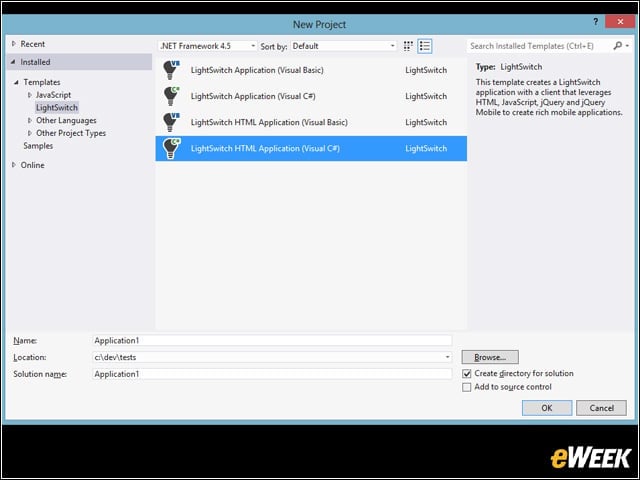The width and height of the screenshot is (640, 480).
Task: Select Other Languages in the tree
Action: 66,120
